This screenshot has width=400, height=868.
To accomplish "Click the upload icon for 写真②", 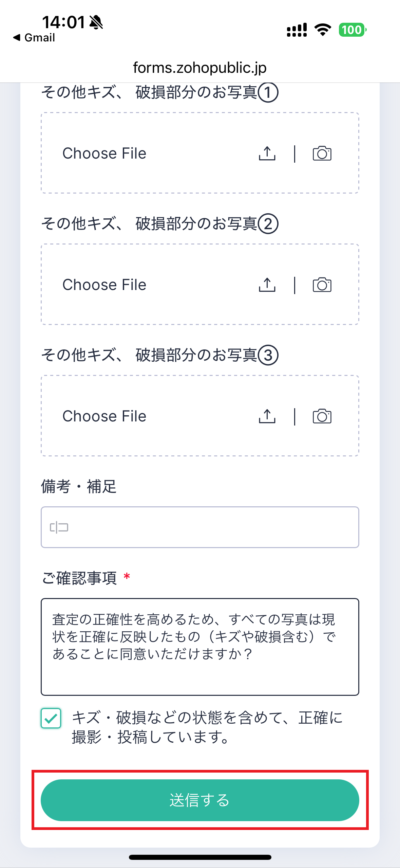I will pyautogui.click(x=268, y=285).
